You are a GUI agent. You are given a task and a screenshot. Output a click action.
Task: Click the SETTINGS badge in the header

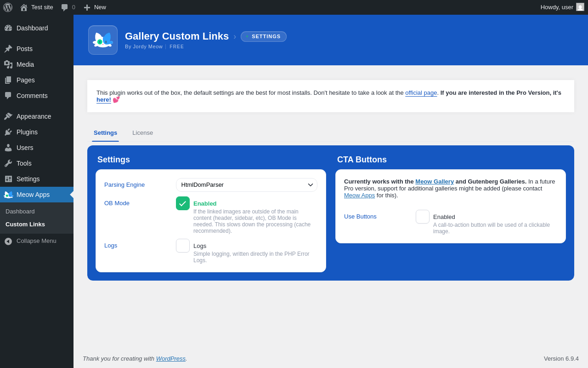pyautogui.click(x=264, y=37)
